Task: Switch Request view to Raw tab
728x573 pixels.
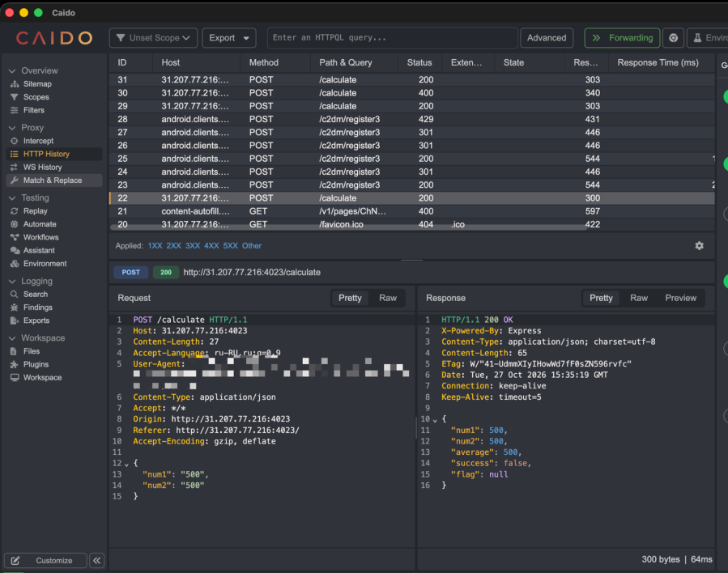Action: pyautogui.click(x=388, y=299)
